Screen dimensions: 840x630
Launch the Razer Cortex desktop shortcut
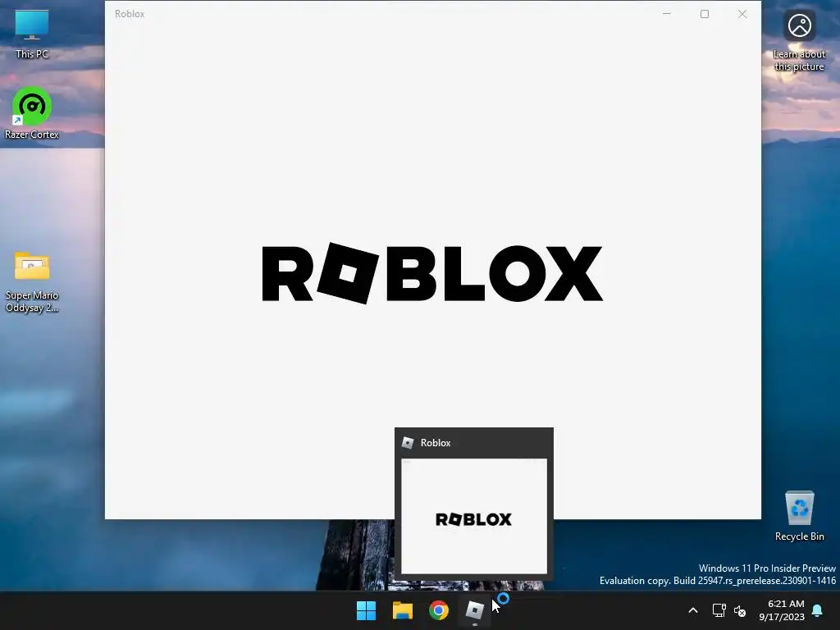coord(32,113)
